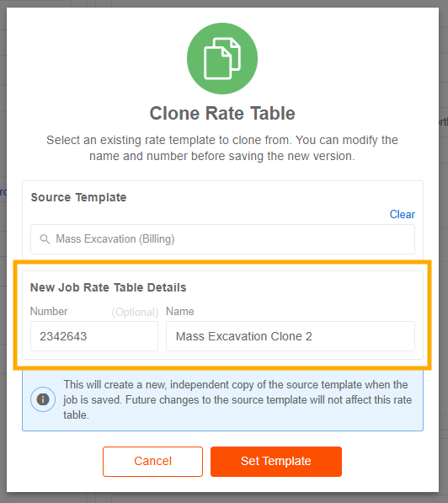448x503 pixels.
Task: Click the magnifier icon in Source Template search
Action: point(45,239)
